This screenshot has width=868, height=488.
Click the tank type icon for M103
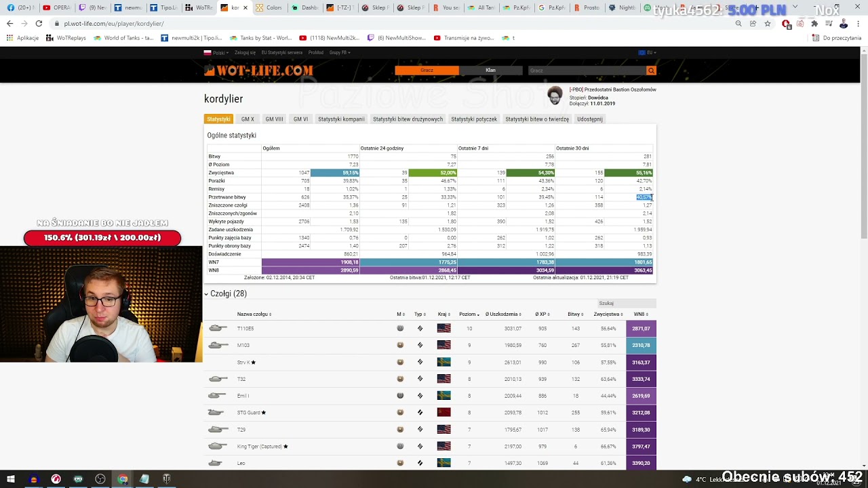[x=420, y=346]
